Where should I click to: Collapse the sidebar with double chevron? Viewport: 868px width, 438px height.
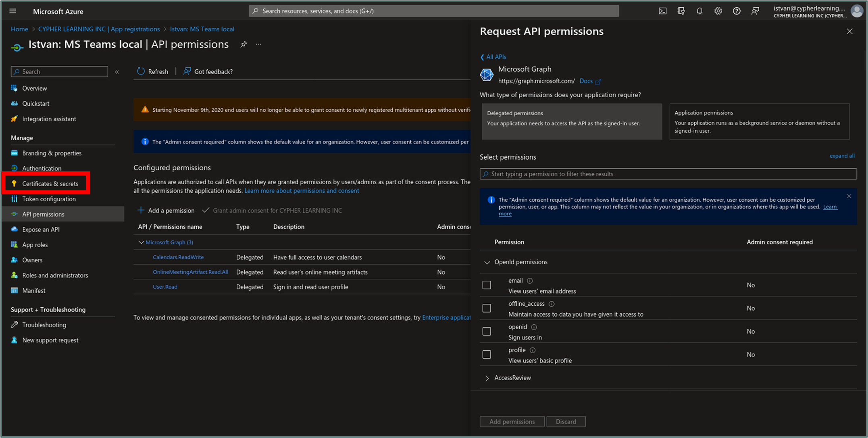117,72
